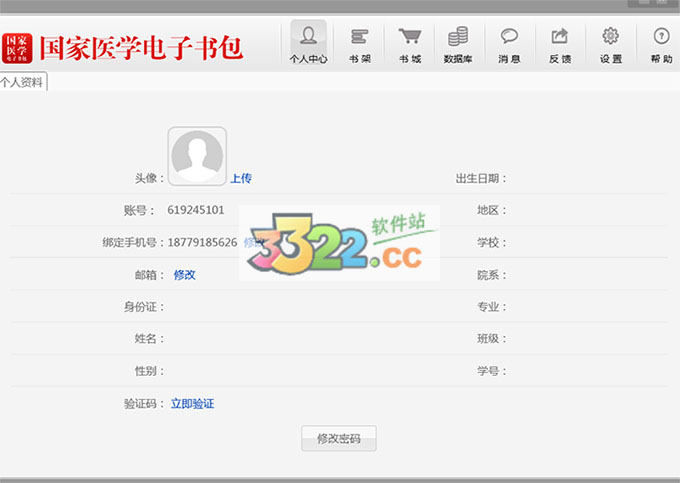Click the 地区 label
This screenshot has width=680, height=483.
(x=492, y=210)
